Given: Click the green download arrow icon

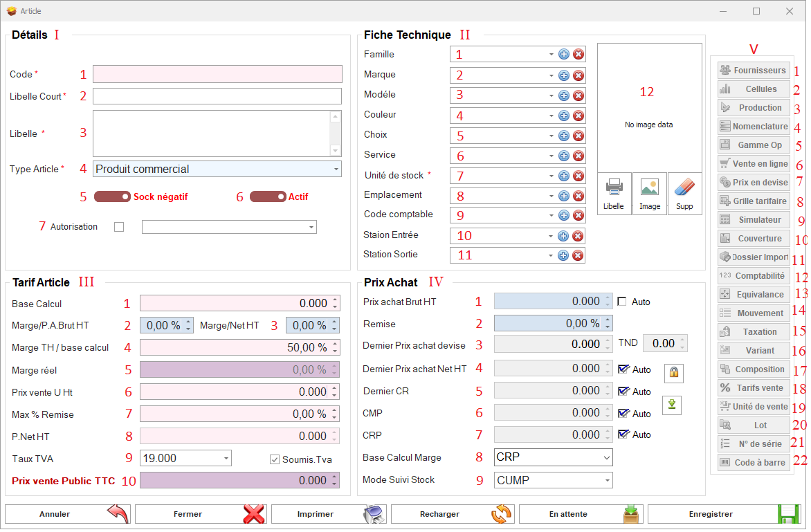Looking at the screenshot, I should pyautogui.click(x=671, y=405).
